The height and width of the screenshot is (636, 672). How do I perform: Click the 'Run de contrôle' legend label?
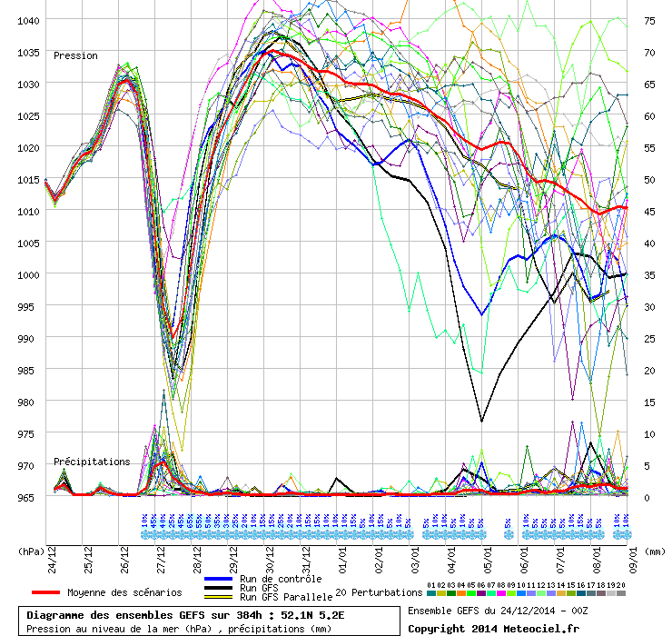pos(281,579)
